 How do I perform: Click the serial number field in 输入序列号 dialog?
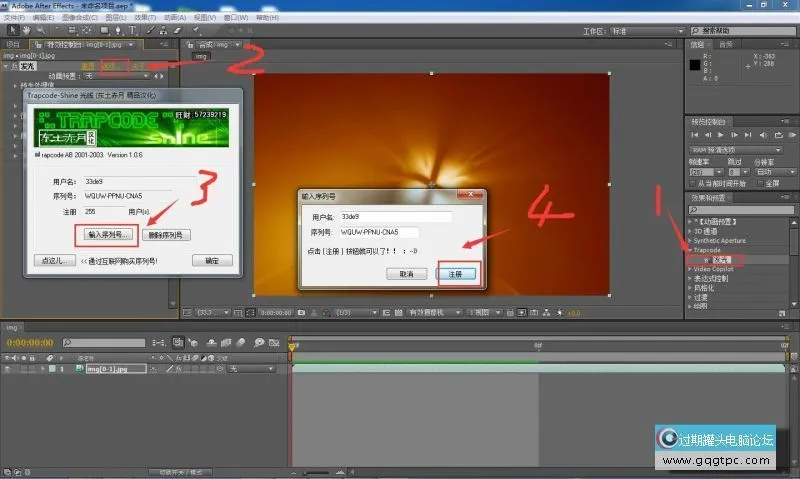(x=379, y=233)
